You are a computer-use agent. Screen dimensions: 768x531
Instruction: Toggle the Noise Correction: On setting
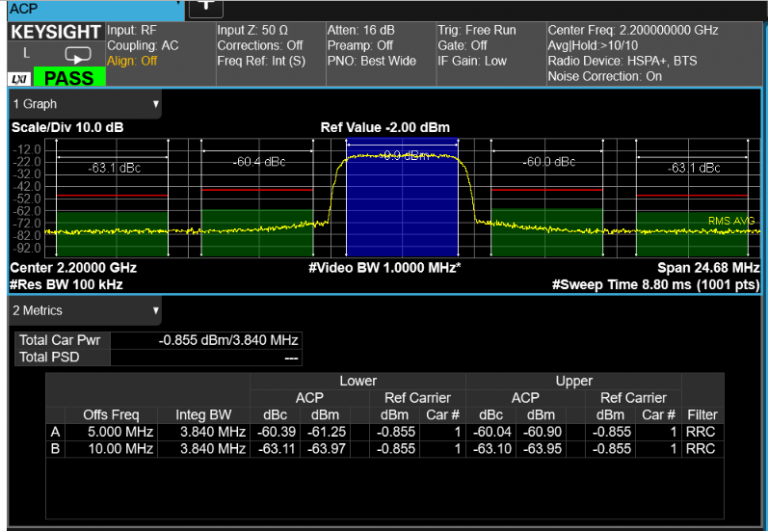tap(605, 76)
